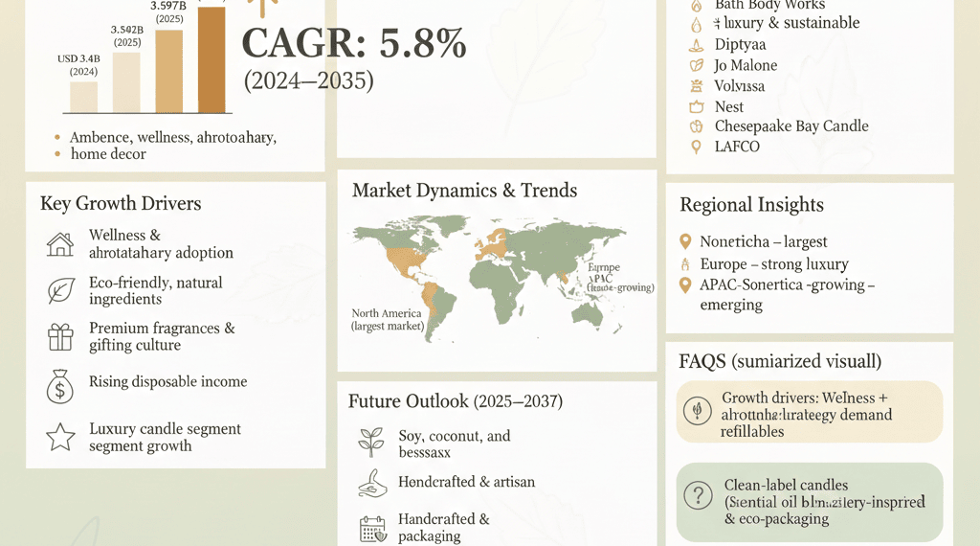Click 'Rising disposable income' text

[x=168, y=381]
